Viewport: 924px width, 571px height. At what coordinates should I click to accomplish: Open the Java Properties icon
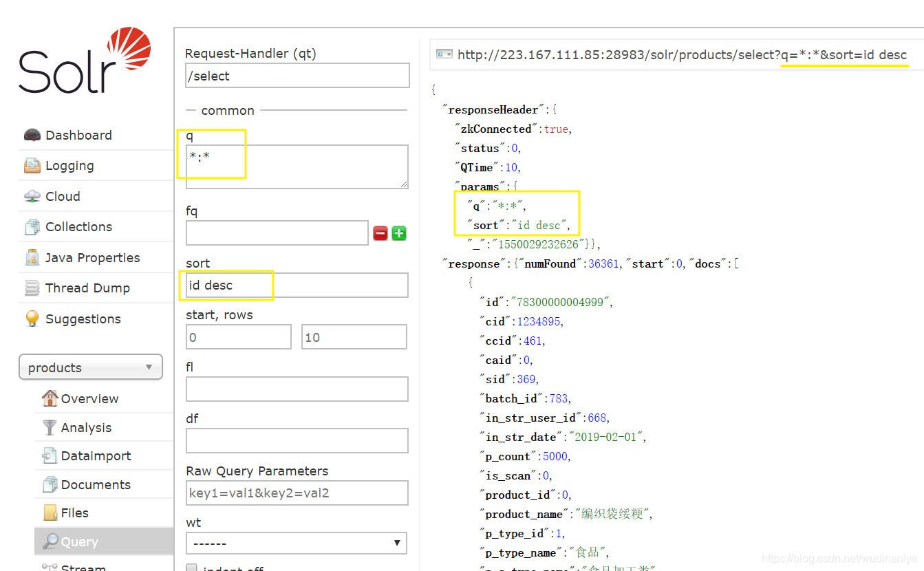click(32, 257)
